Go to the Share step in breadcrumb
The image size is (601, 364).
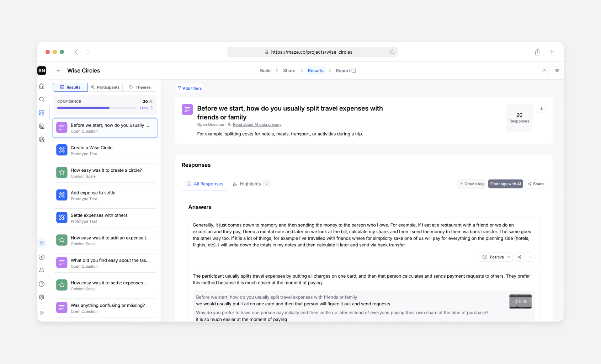pos(289,71)
